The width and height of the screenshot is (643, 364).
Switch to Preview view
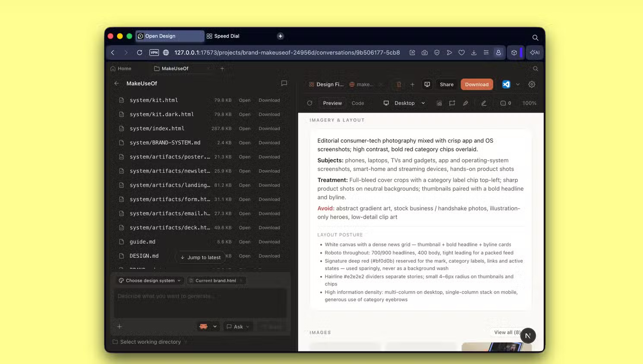332,103
